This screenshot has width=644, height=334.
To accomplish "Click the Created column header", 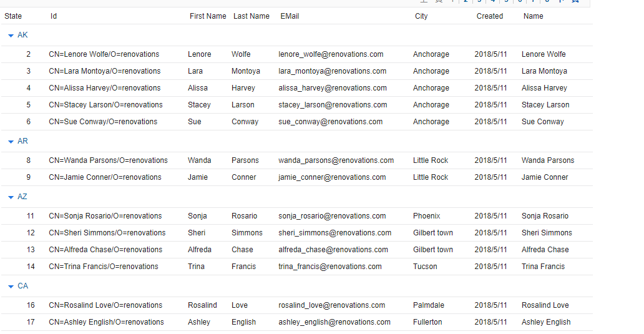I will [x=489, y=16].
